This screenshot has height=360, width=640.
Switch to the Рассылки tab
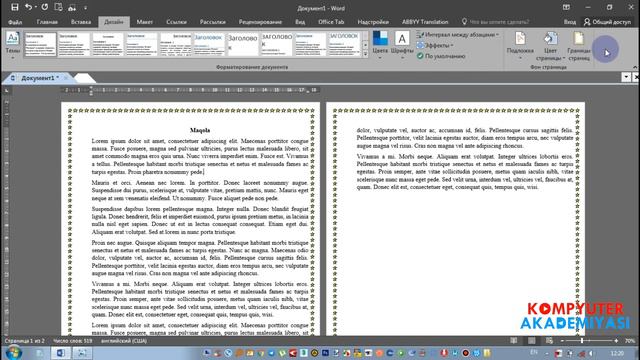click(x=213, y=22)
